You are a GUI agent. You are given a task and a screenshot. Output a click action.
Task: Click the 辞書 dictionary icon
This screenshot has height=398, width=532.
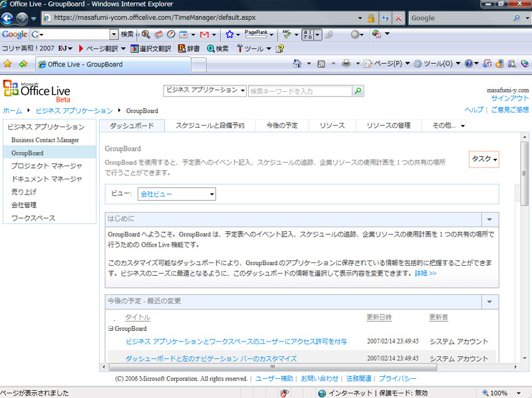189,49
